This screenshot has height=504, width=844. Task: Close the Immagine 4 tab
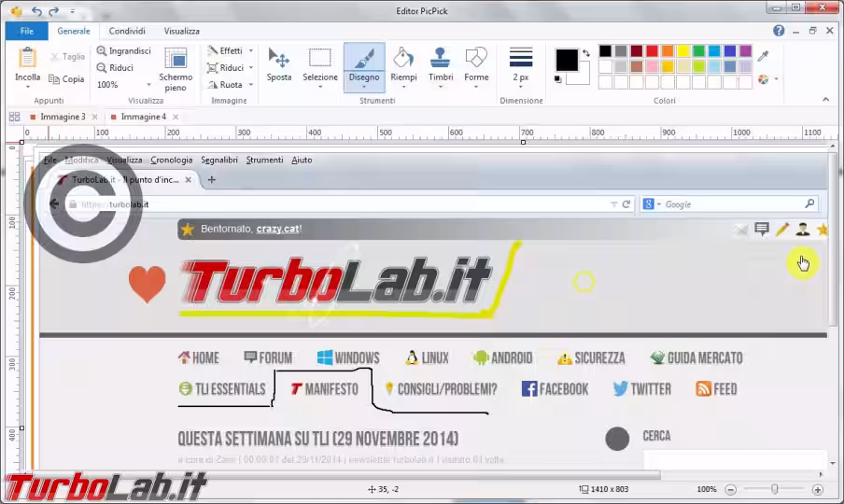176,117
